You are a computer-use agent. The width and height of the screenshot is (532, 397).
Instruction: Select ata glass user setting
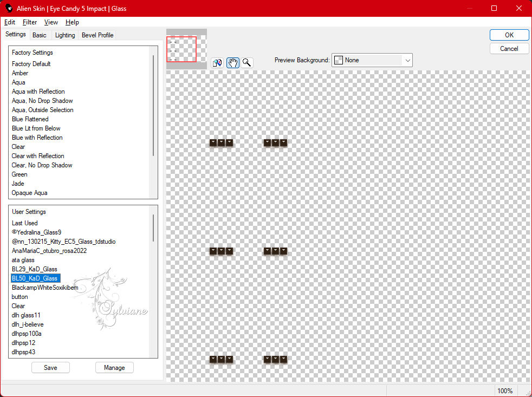23,260
